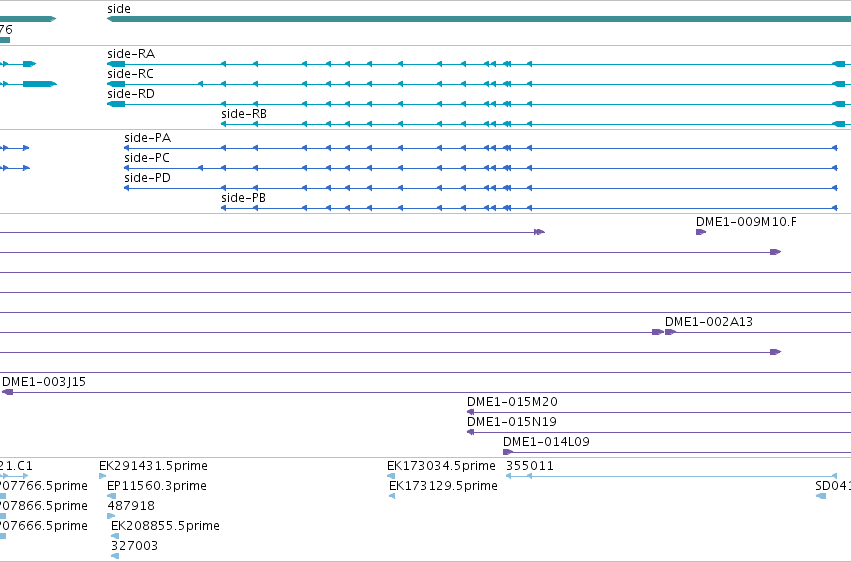
Task: Click the side-RD left-end exon block
Action: tap(116, 104)
